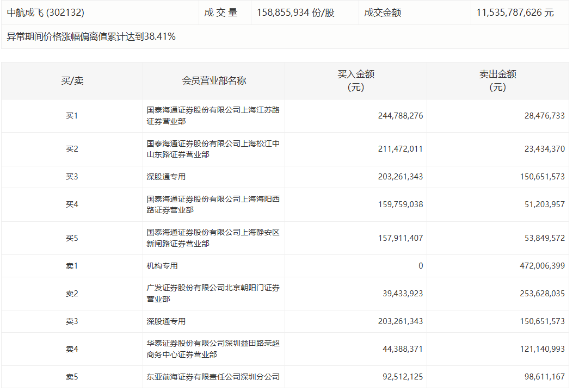
Task: Open 国泰海通证券 上海江苏路 branch entry
Action: pyautogui.click(x=213, y=115)
